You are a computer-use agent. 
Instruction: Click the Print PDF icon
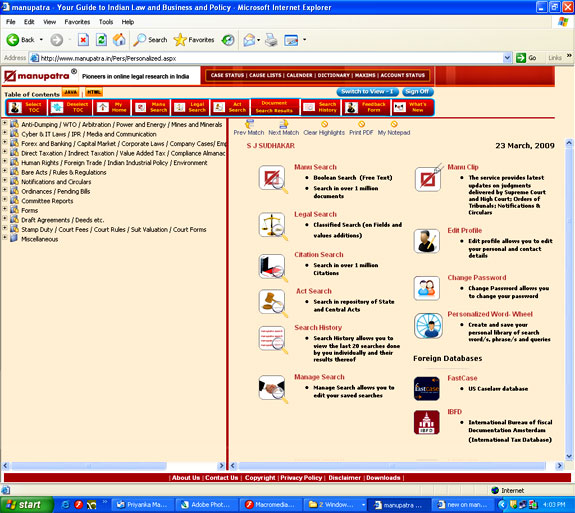361,124
